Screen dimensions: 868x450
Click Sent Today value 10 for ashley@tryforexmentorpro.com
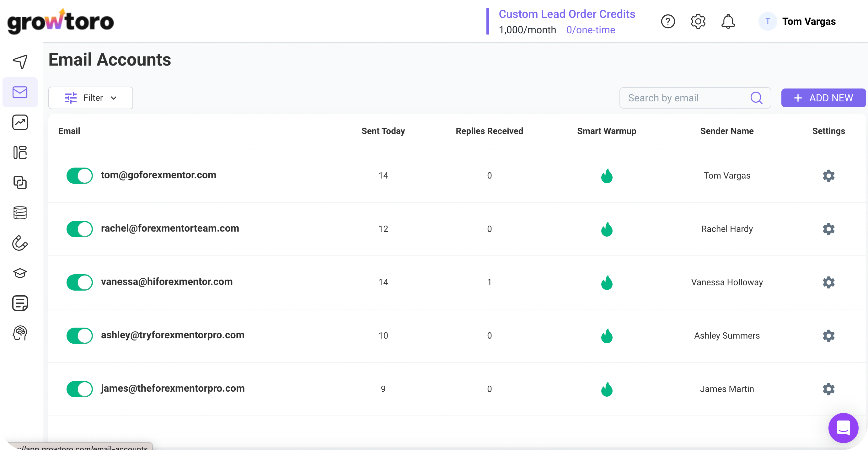(x=383, y=335)
